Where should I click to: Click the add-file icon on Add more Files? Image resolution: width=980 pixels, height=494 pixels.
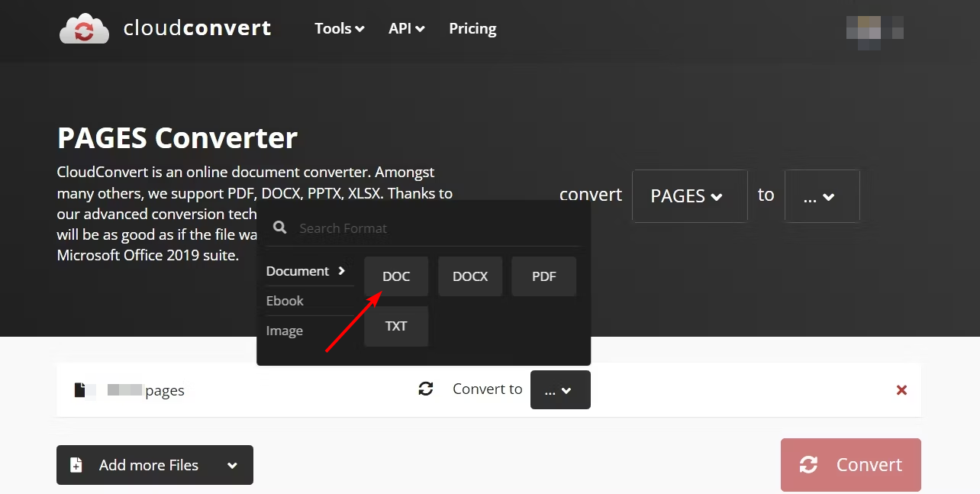point(76,465)
